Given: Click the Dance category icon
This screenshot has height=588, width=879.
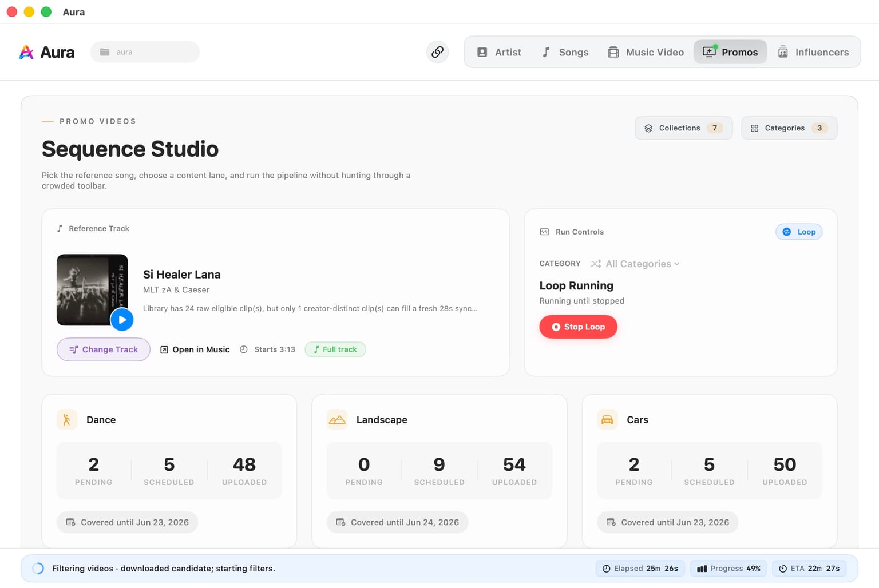Looking at the screenshot, I should pyautogui.click(x=67, y=420).
